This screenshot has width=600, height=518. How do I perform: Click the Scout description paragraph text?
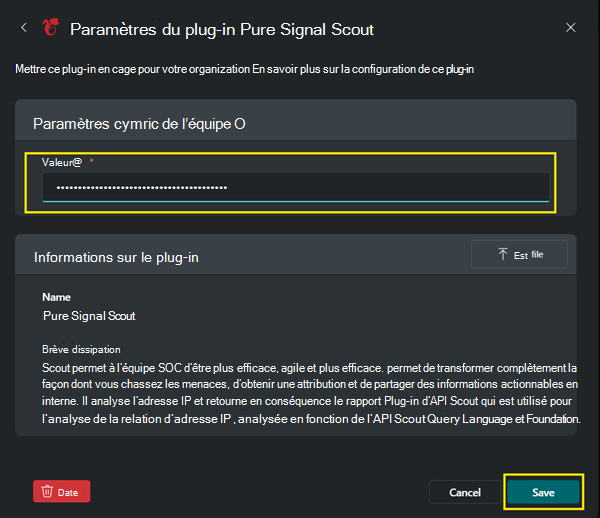[x=311, y=393]
